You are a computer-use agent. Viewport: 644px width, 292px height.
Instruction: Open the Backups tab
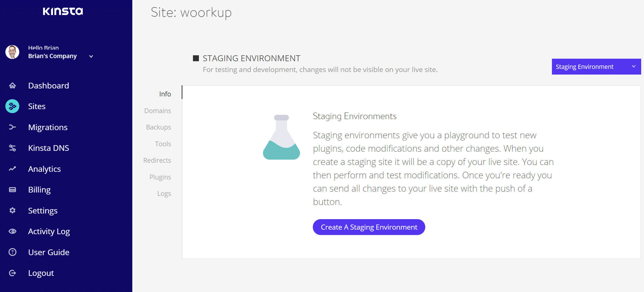tap(158, 127)
